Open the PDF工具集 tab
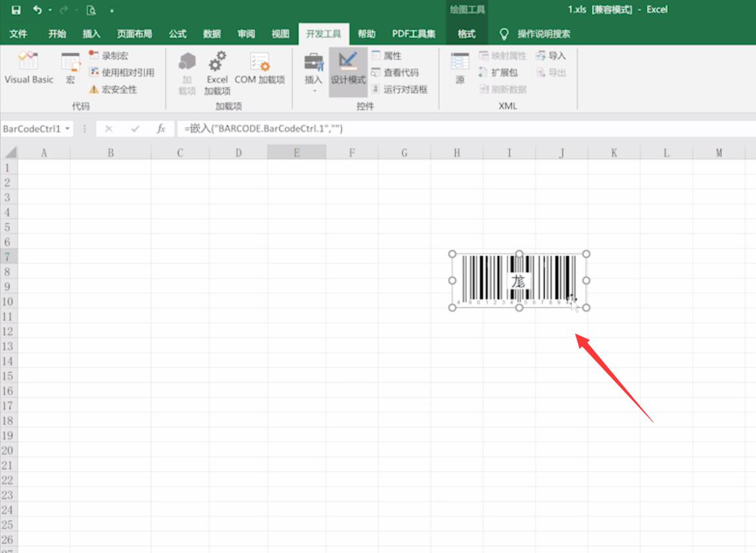The height and width of the screenshot is (553, 756). coord(413,33)
